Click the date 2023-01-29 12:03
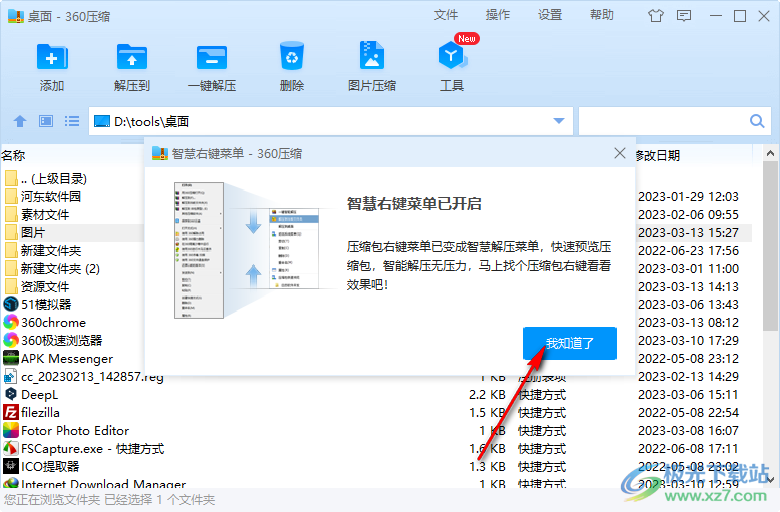Viewport: 780px width, 512px height. [x=688, y=197]
